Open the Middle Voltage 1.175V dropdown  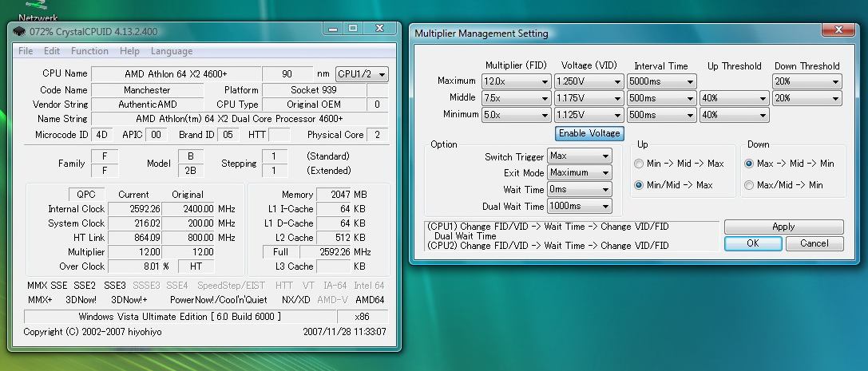(589, 98)
